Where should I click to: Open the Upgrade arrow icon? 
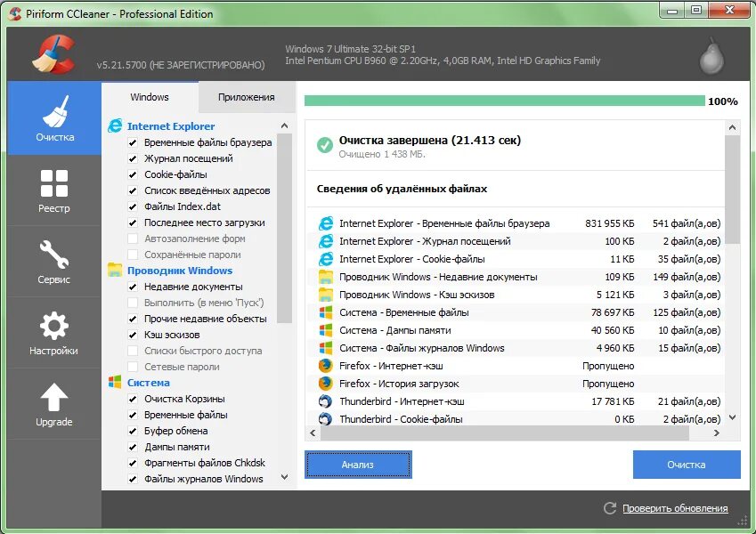click(54, 397)
